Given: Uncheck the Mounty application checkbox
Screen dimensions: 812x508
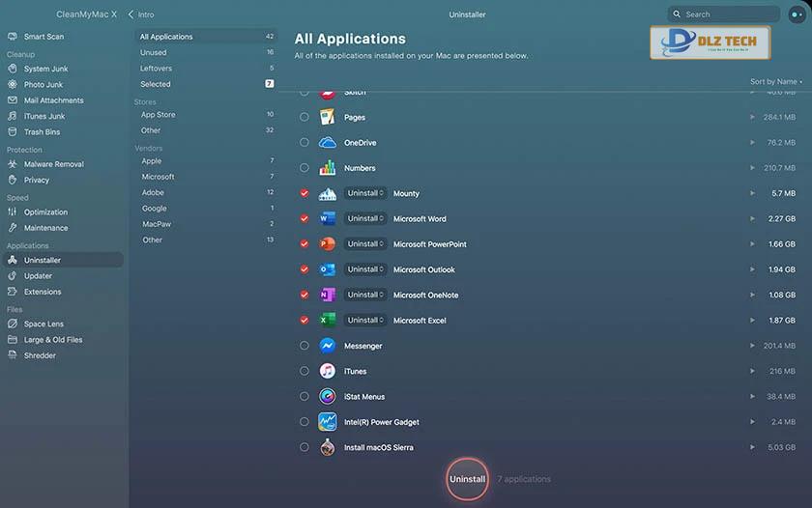Looking at the screenshot, I should tap(304, 193).
